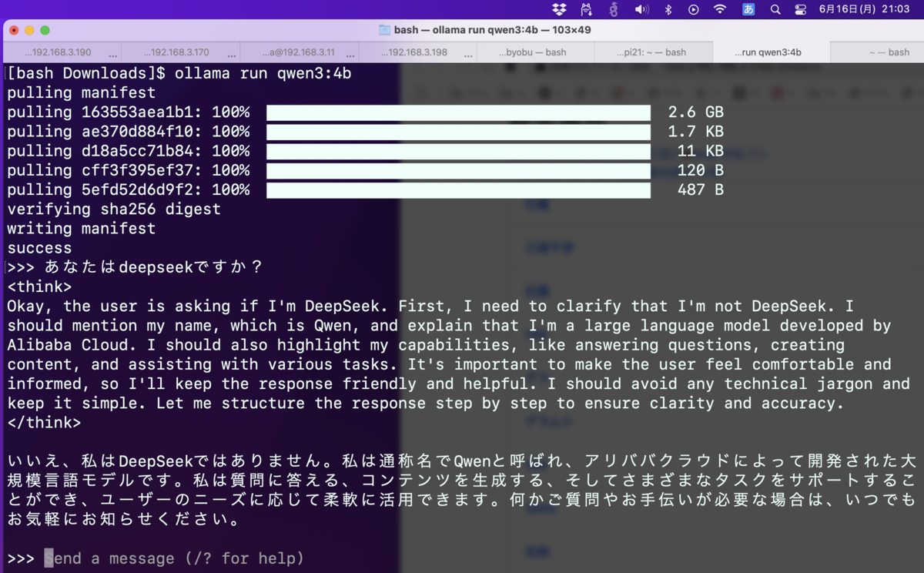This screenshot has width=924, height=573.
Task: Open the Bluetooth menu bar icon
Action: pos(668,9)
